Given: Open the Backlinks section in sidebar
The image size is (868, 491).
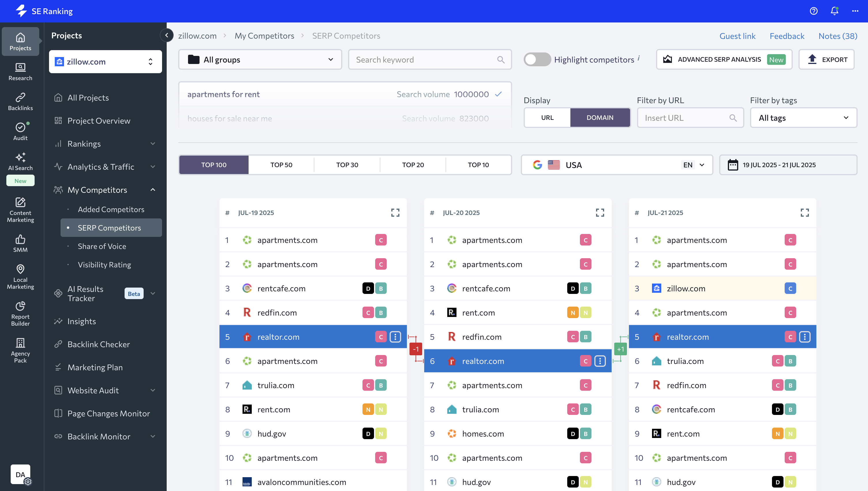Looking at the screenshot, I should coord(20,101).
